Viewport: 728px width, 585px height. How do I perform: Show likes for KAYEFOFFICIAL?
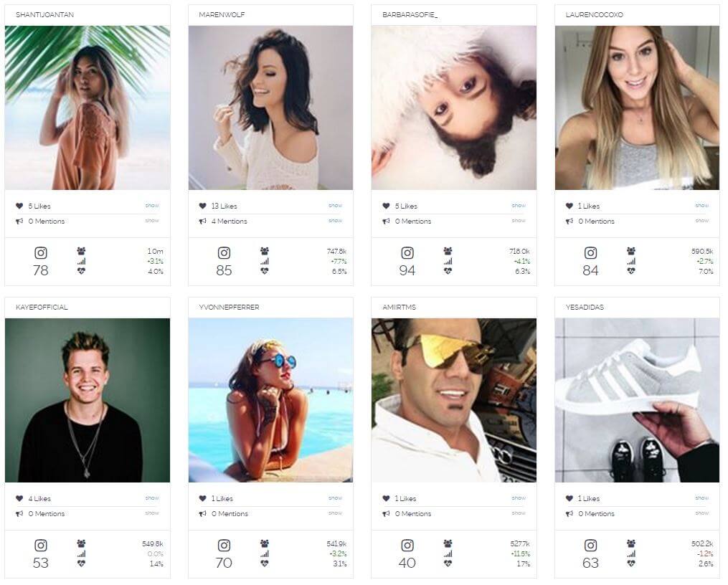[152, 498]
